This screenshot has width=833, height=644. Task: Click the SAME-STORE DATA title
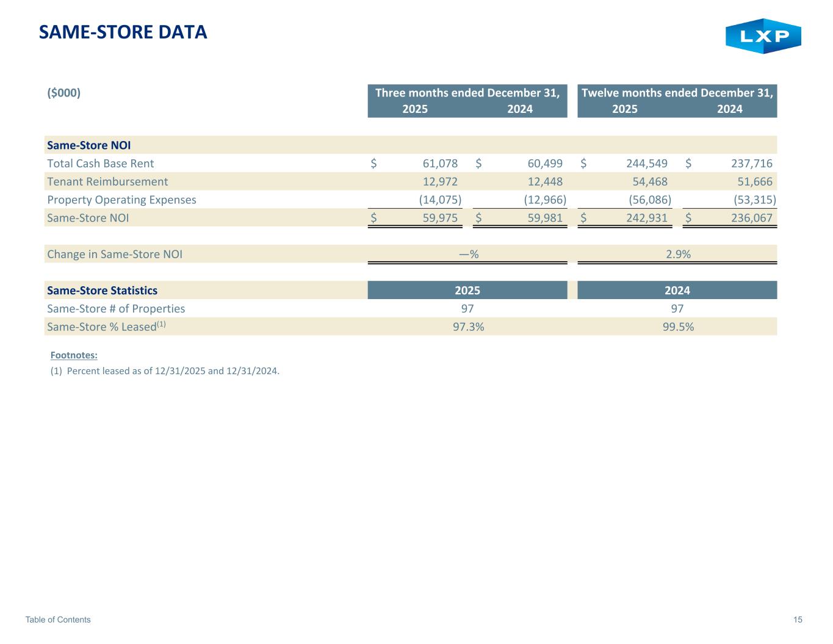point(123,32)
